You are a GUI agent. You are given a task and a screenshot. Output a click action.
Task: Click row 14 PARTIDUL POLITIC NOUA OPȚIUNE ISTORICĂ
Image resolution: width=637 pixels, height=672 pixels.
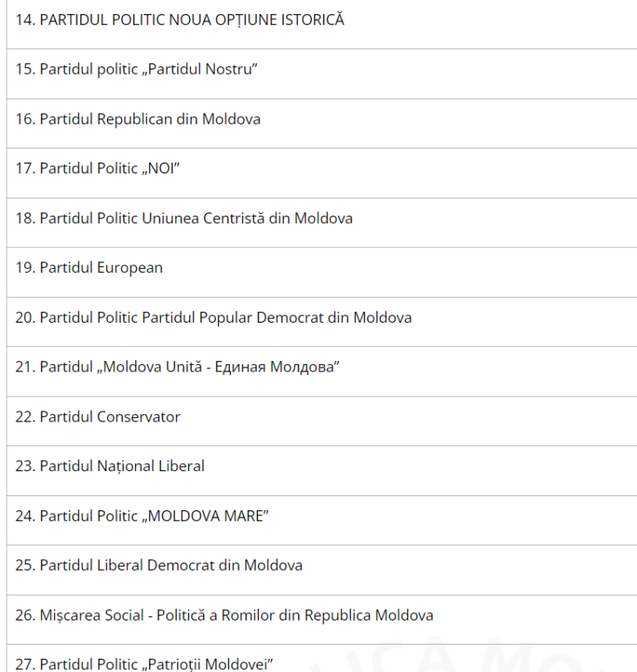coord(179,20)
